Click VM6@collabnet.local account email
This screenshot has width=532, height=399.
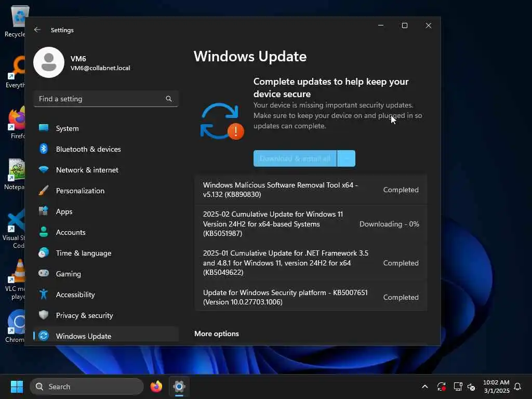point(100,68)
